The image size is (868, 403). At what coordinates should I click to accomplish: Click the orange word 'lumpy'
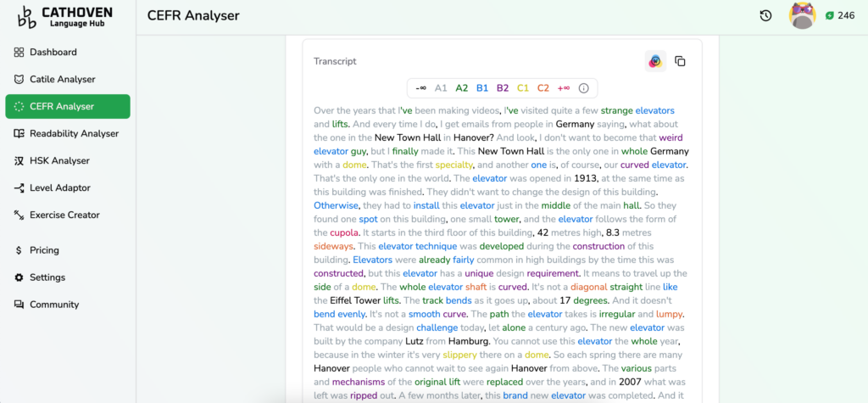pyautogui.click(x=669, y=314)
